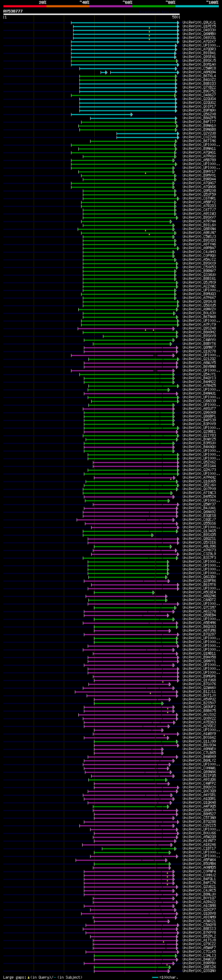Click the purple ~60% identity legend segment
This screenshot has width=222, height=980.
click(111, 6)
